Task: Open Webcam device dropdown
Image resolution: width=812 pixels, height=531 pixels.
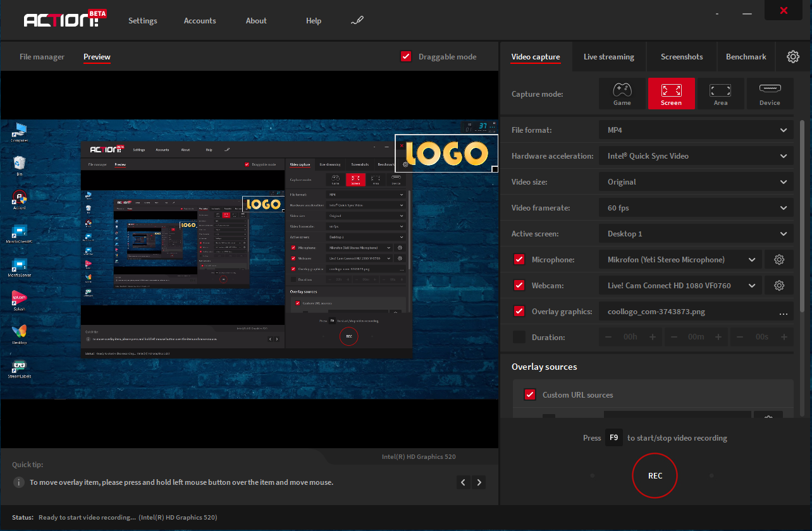Action: (x=680, y=285)
